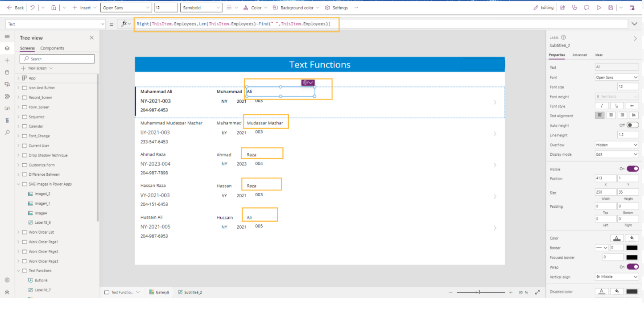Click the italic font style button
This screenshot has height=310, width=644.
(x=602, y=106)
